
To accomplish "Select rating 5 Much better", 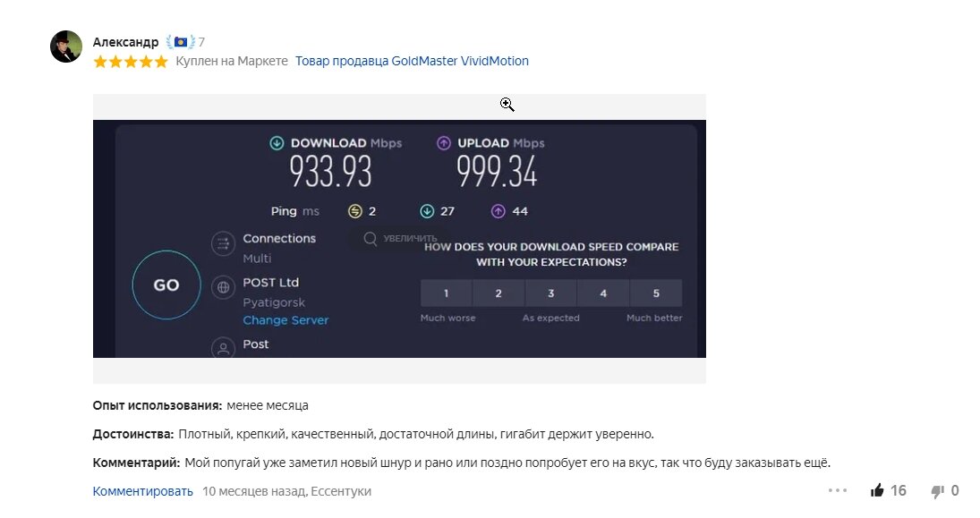I will (x=656, y=293).
